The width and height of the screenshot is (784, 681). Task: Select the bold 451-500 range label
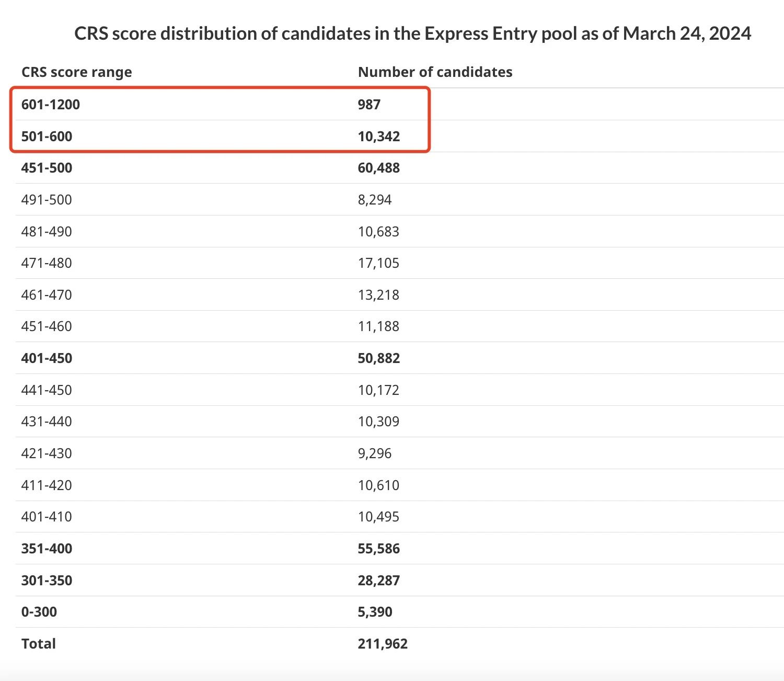[47, 168]
